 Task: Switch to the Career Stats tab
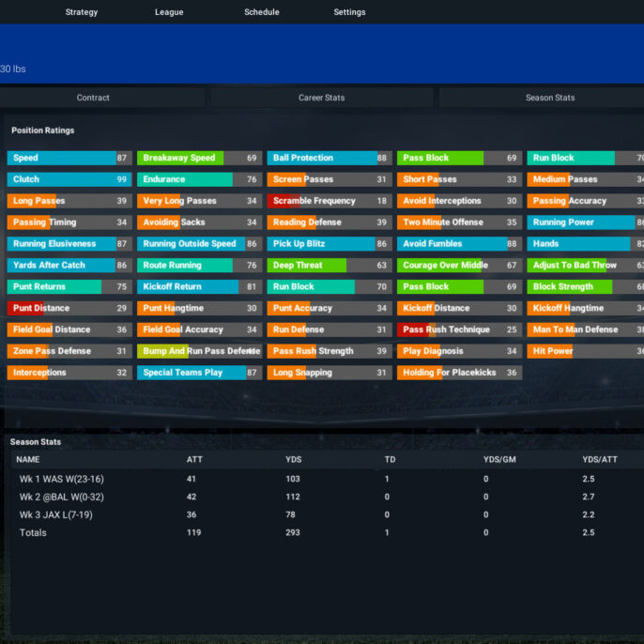click(x=322, y=98)
